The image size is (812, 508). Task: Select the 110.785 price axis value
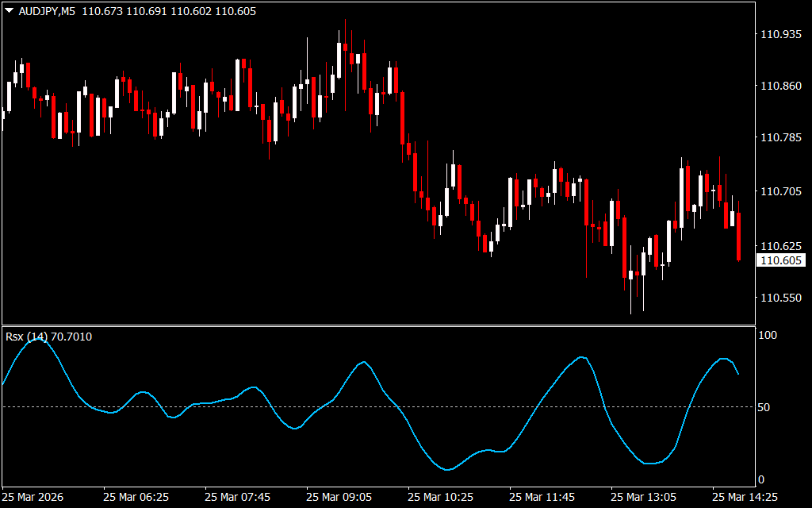[x=780, y=138]
